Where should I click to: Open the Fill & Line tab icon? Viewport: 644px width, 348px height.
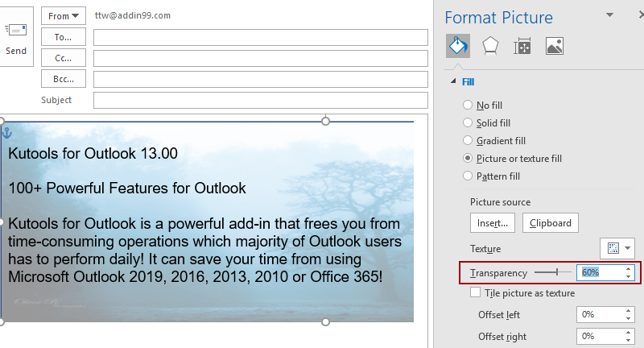458,46
